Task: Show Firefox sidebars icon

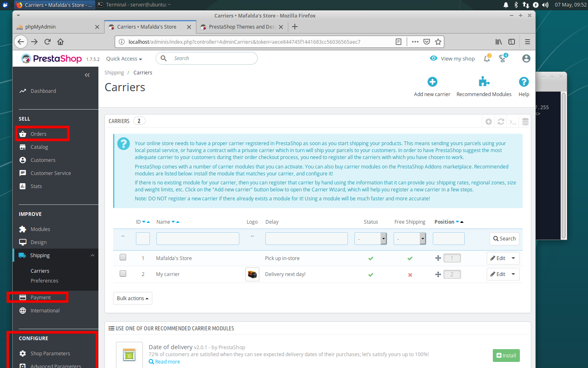Action: (x=512, y=42)
